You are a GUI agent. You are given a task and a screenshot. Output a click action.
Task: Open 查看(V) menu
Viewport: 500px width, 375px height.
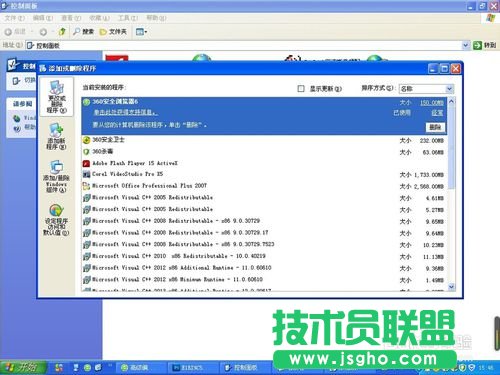pyautogui.click(x=71, y=18)
